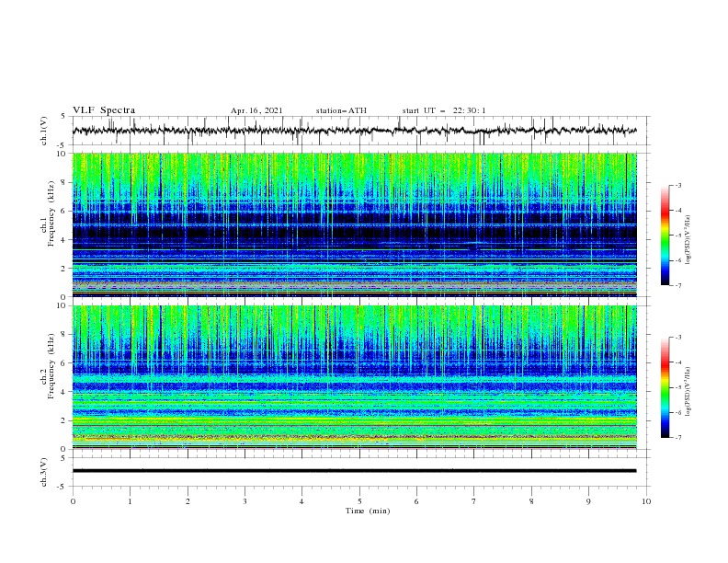The image size is (728, 563).
Task: Click the ch.1 spectrogram color scale bar
Action: (665, 236)
